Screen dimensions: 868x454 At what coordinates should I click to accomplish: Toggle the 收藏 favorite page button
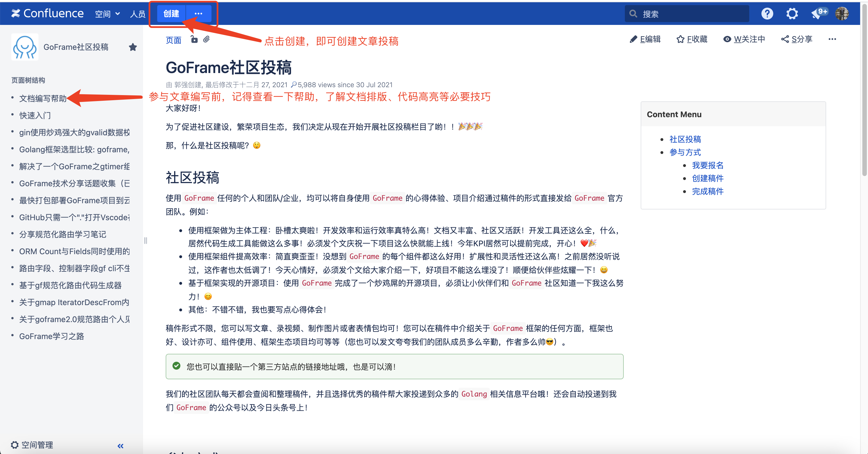[692, 39]
